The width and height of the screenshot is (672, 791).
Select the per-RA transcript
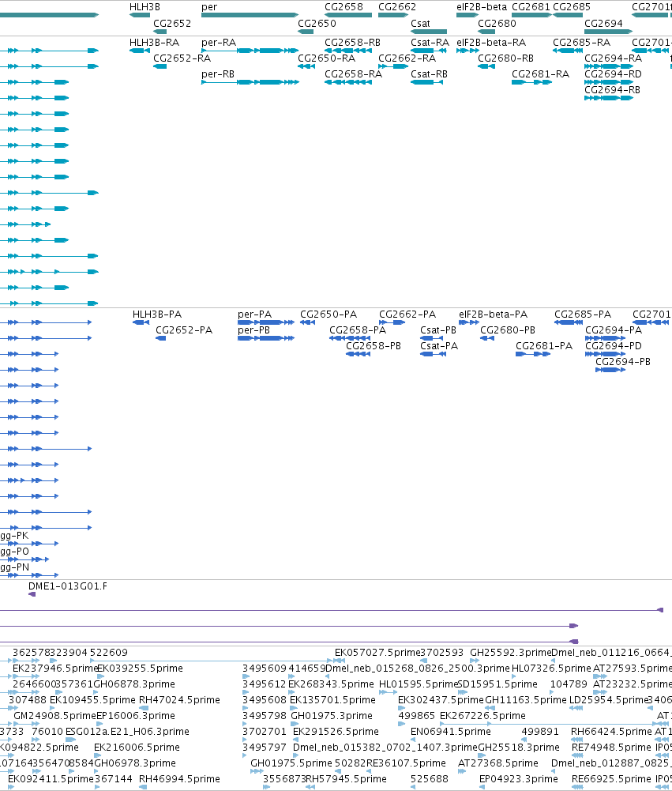250,51
